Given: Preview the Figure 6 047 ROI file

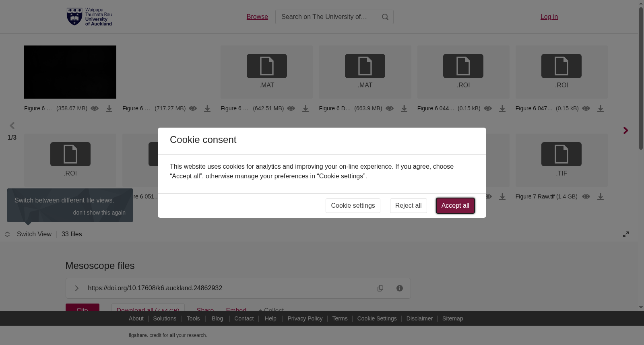Looking at the screenshot, I should [x=586, y=108].
